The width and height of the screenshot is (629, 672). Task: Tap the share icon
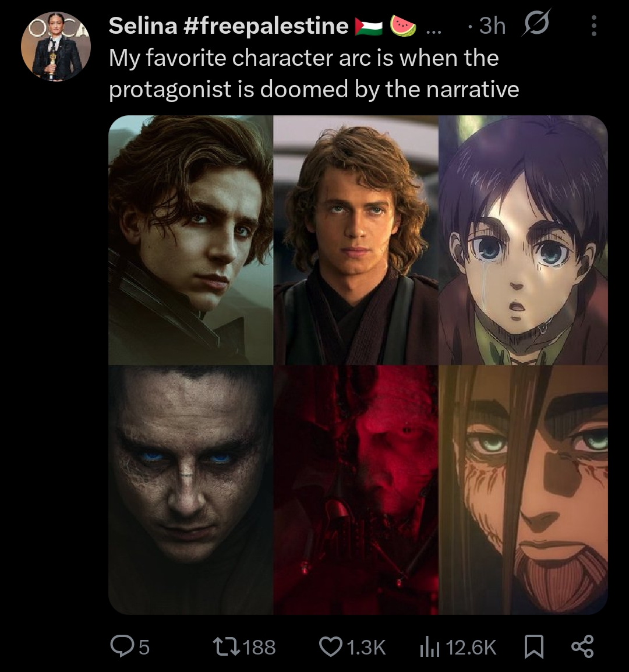pyautogui.click(x=582, y=646)
